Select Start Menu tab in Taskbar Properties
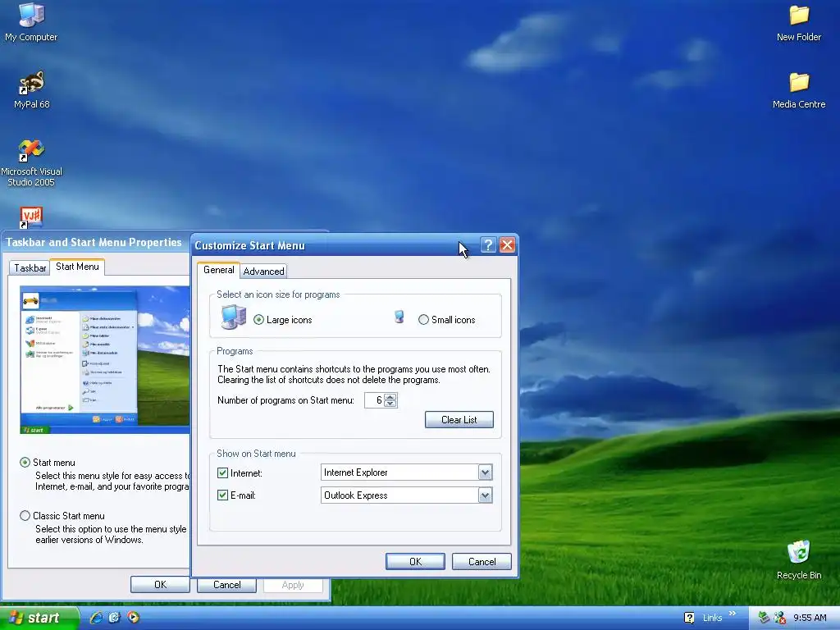The width and height of the screenshot is (840, 630). coord(77,267)
